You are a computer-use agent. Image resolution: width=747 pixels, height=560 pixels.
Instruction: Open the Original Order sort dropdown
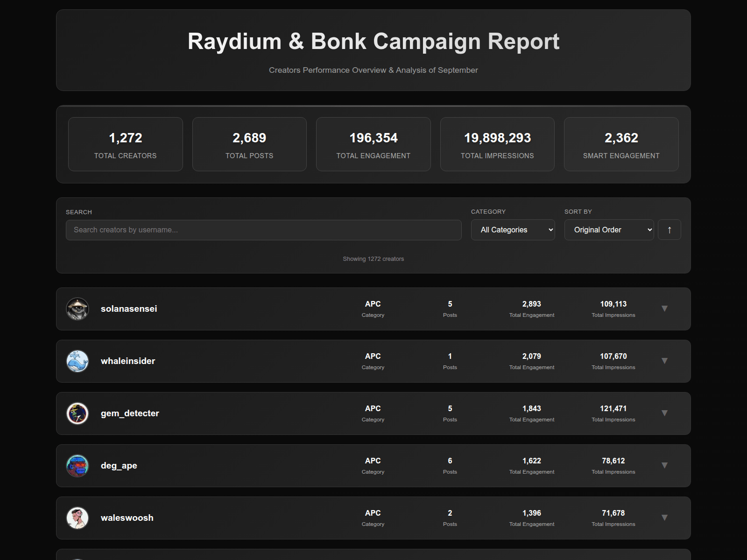(x=609, y=230)
